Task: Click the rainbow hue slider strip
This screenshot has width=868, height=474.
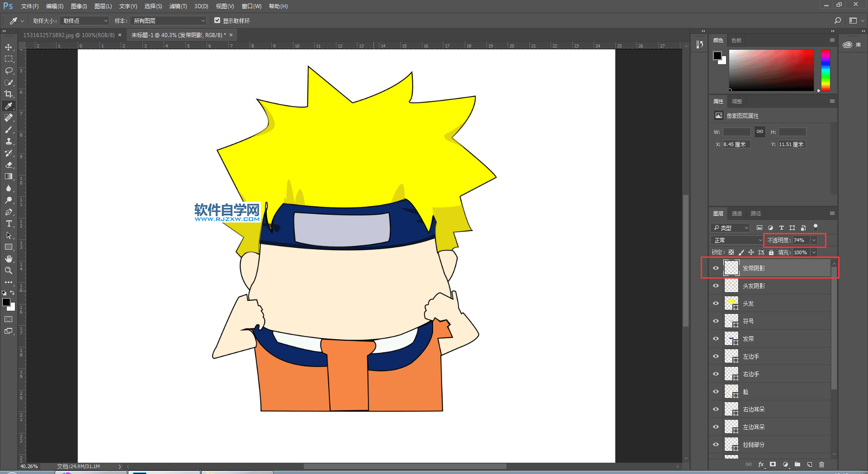Action: coord(826,70)
